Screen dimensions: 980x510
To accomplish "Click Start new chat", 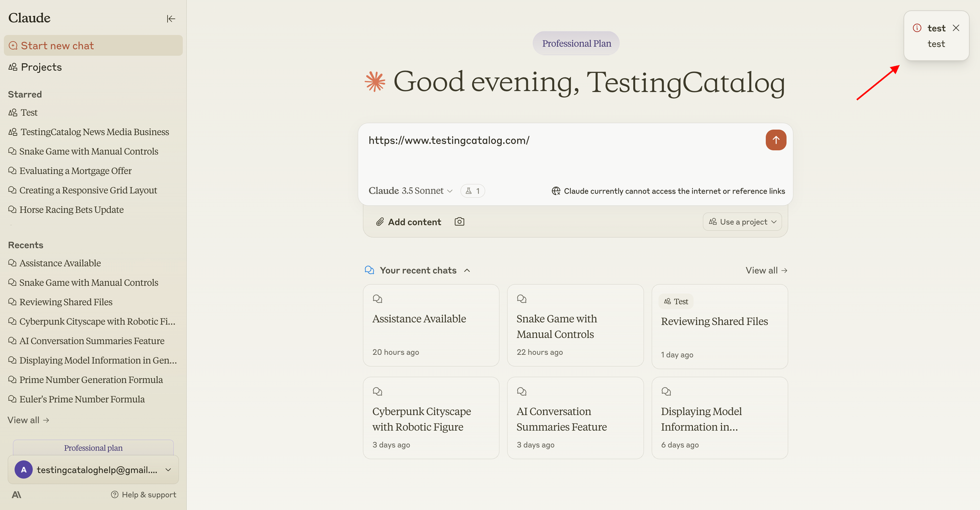I will pyautogui.click(x=57, y=46).
